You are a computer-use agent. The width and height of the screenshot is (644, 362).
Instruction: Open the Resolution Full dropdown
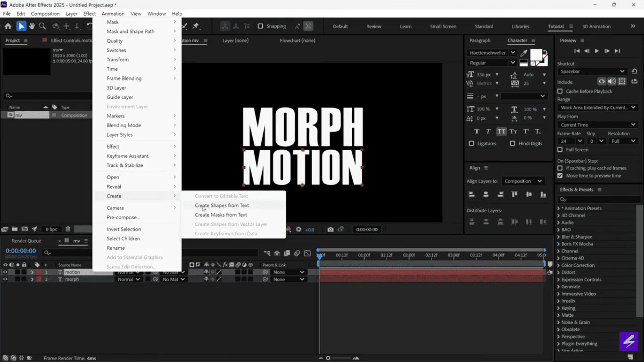(x=623, y=141)
